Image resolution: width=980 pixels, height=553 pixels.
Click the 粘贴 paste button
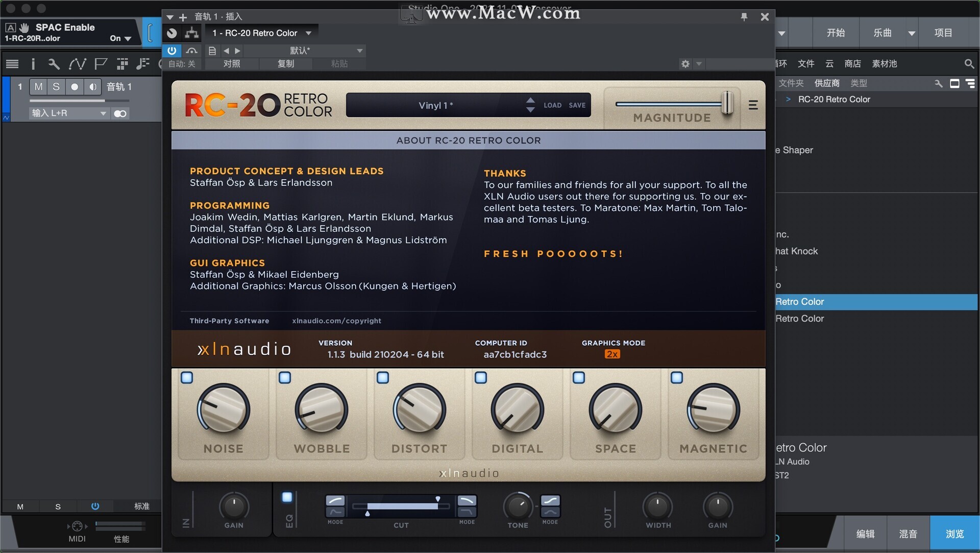[339, 64]
